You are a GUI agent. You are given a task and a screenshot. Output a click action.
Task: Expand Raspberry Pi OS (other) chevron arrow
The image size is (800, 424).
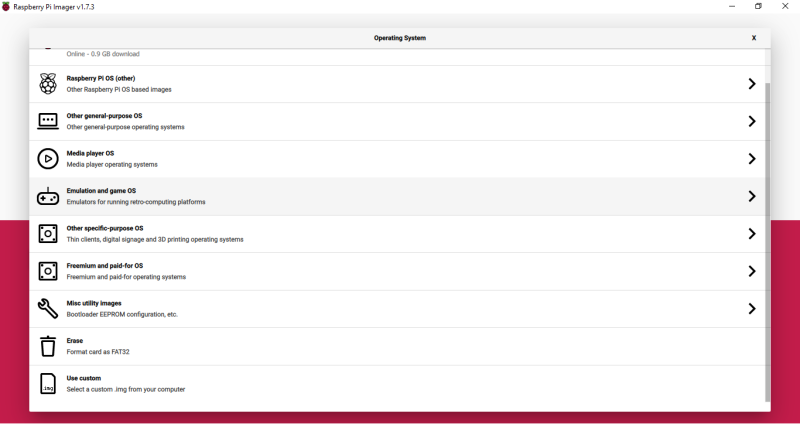752,84
